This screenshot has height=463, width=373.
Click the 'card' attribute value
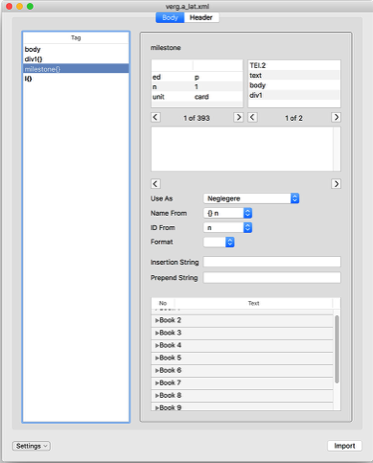pos(202,97)
